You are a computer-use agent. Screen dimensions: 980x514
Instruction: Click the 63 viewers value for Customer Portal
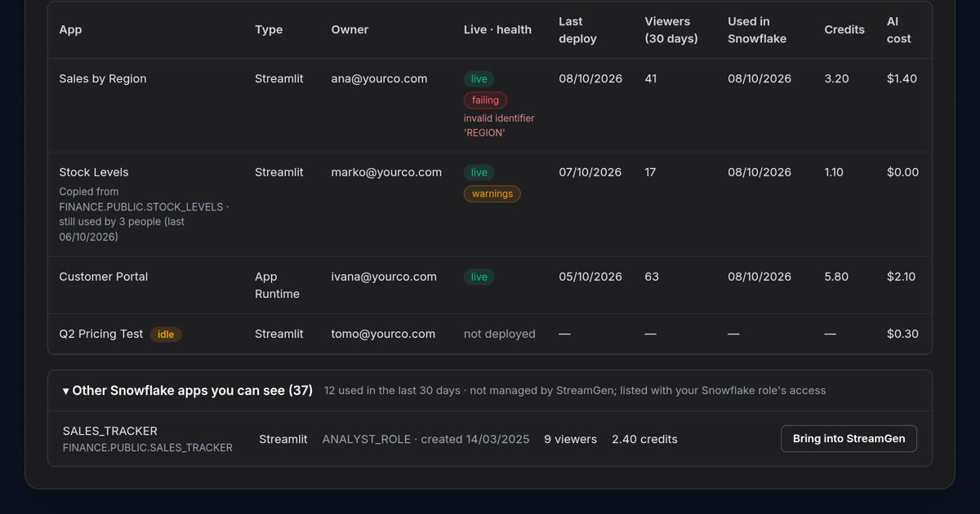click(652, 277)
